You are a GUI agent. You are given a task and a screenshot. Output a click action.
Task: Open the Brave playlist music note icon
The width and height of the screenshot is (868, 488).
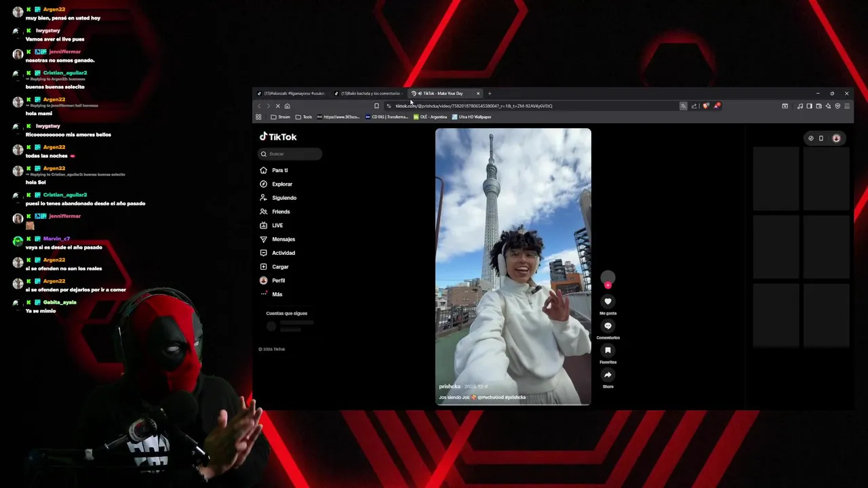(x=800, y=106)
